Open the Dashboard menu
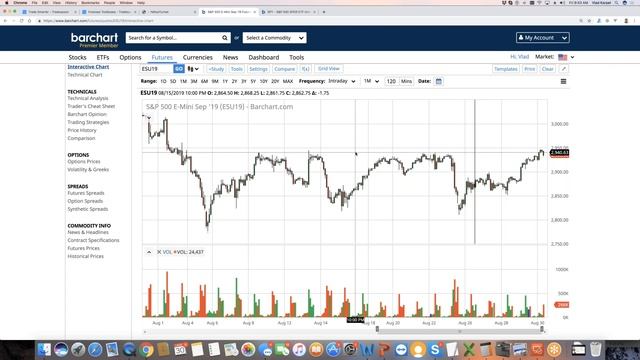The height and width of the screenshot is (360, 640). 264,58
